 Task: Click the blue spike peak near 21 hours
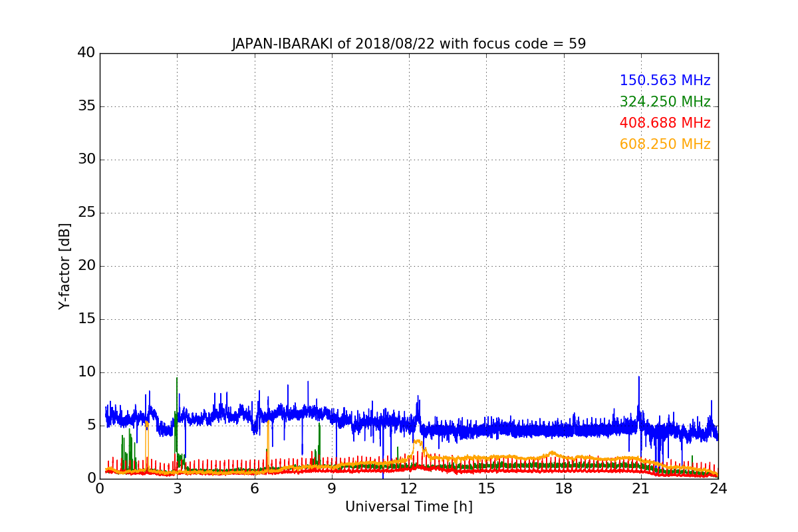coord(639,377)
